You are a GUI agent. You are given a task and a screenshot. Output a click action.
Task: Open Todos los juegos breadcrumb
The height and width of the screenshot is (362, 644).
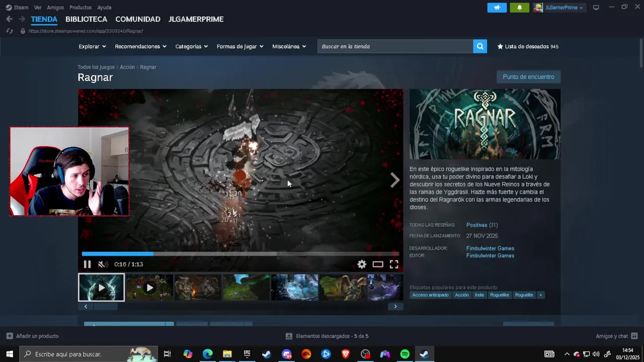[96, 67]
